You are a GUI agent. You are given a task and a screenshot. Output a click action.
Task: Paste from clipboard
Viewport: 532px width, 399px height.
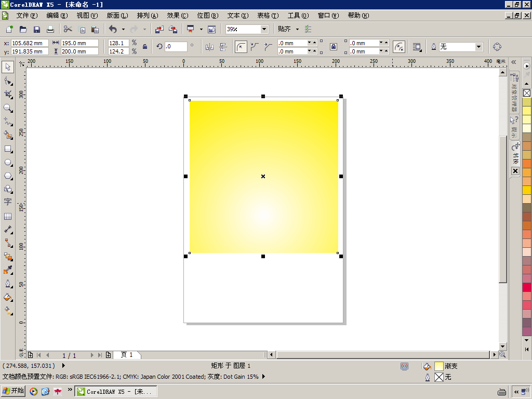96,29
